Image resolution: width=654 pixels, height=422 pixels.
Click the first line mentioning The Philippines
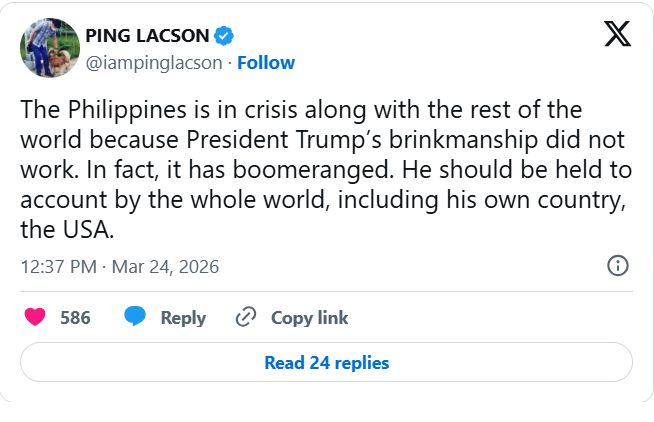pyautogui.click(x=300, y=109)
